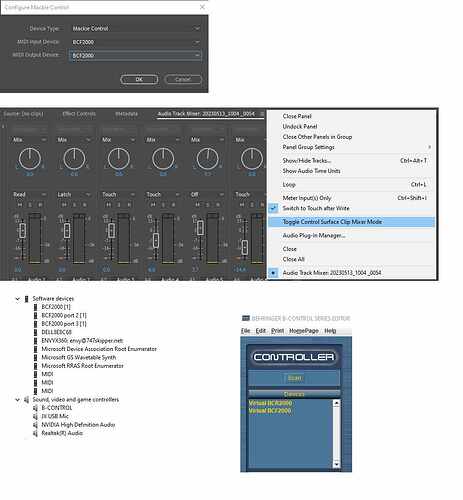Expand Panel Group Settings submenu
Image resolution: width=463 pixels, height=500 pixels.
[x=352, y=147]
